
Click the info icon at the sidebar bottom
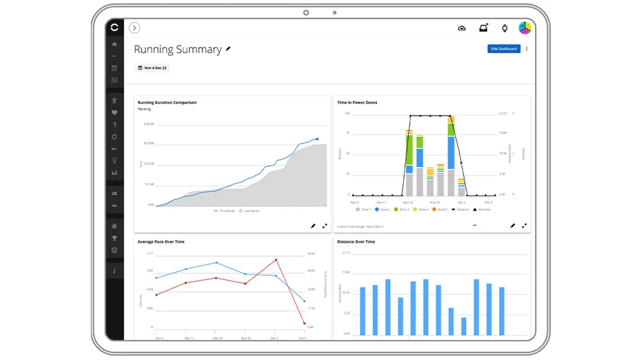tap(114, 271)
